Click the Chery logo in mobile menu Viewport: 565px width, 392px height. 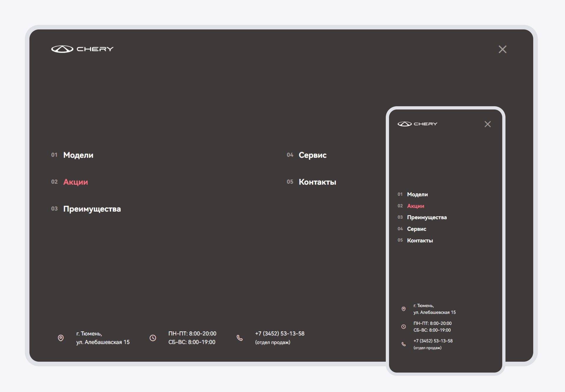click(x=417, y=124)
